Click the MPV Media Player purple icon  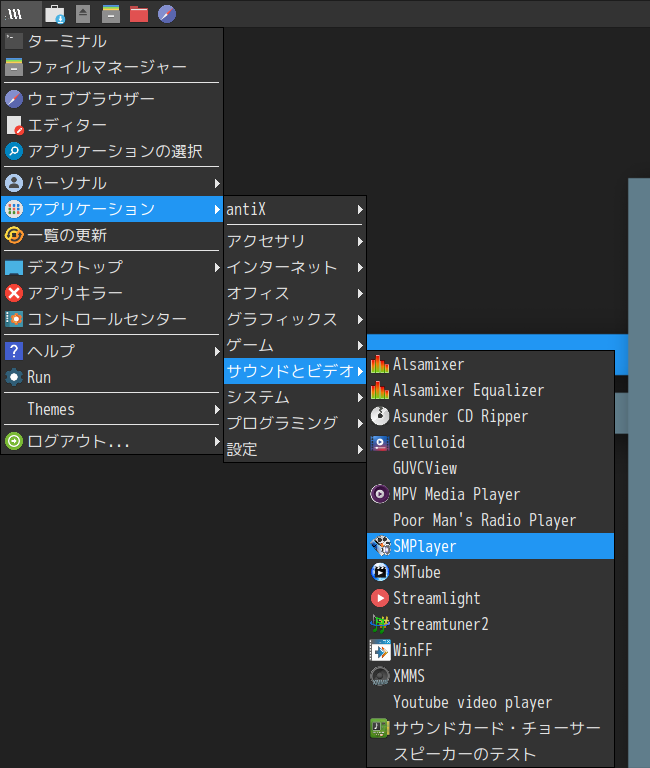[380, 494]
